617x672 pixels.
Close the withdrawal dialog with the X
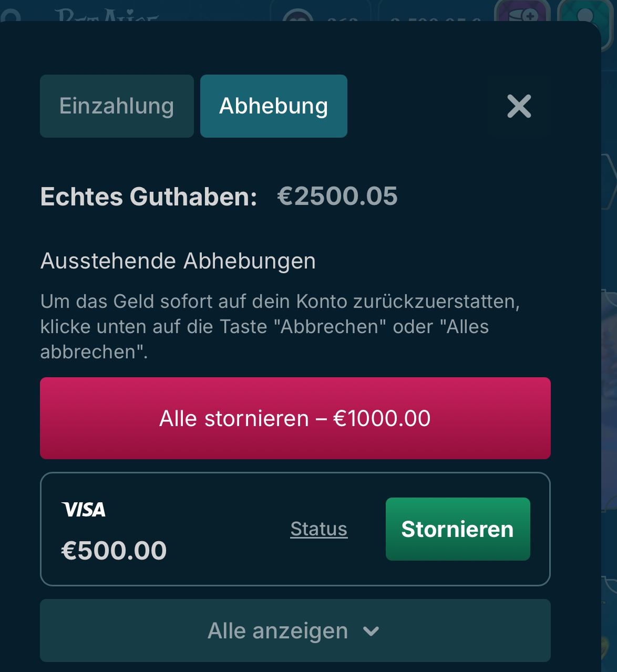[519, 106]
